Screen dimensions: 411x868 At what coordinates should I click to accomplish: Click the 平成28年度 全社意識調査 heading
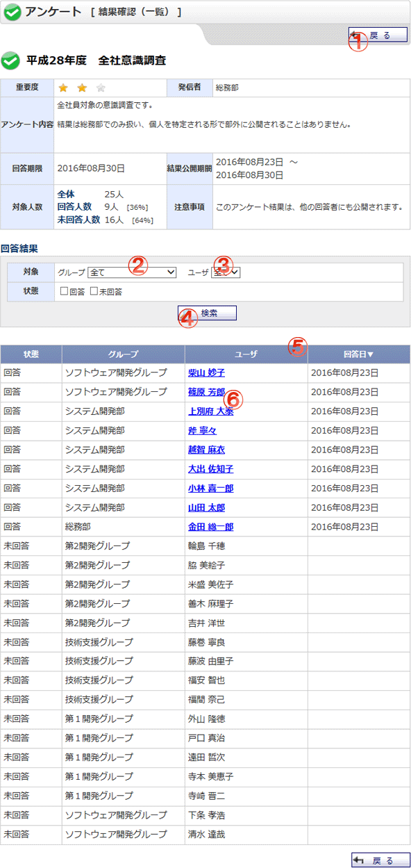click(97, 61)
